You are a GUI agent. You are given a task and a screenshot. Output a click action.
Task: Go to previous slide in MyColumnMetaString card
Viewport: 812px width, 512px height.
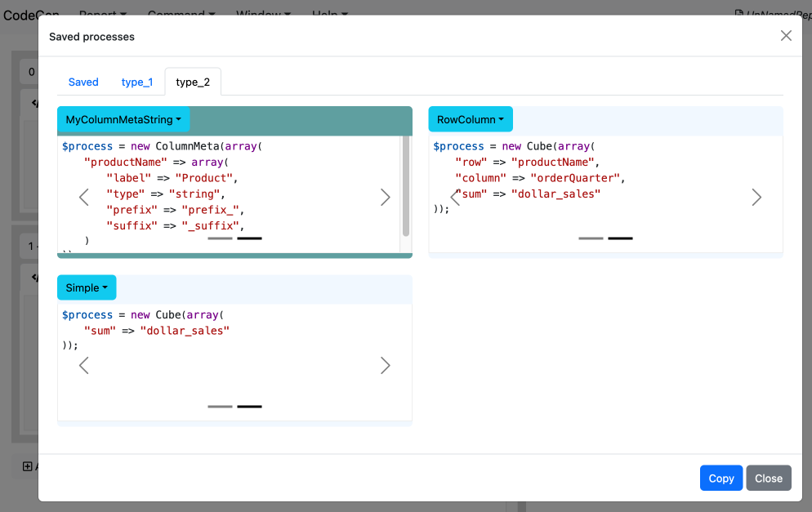point(84,198)
